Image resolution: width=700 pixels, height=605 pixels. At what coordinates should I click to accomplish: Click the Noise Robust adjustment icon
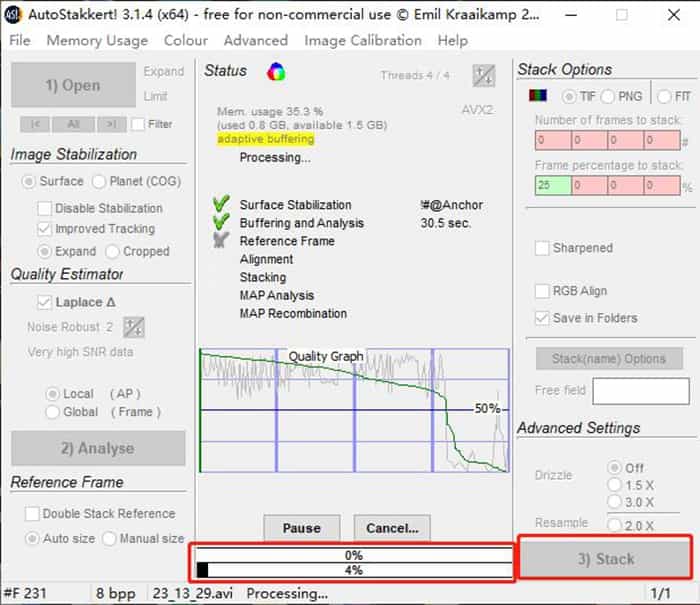point(134,327)
